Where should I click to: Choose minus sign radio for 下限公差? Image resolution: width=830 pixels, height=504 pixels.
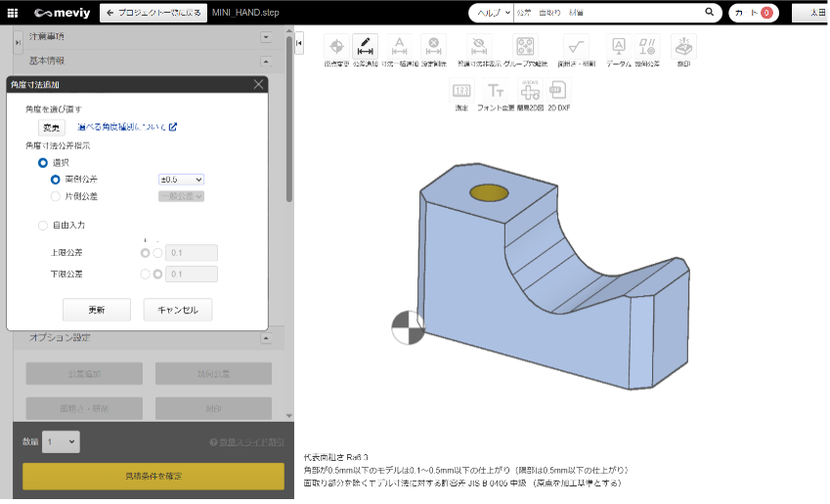[x=157, y=274]
